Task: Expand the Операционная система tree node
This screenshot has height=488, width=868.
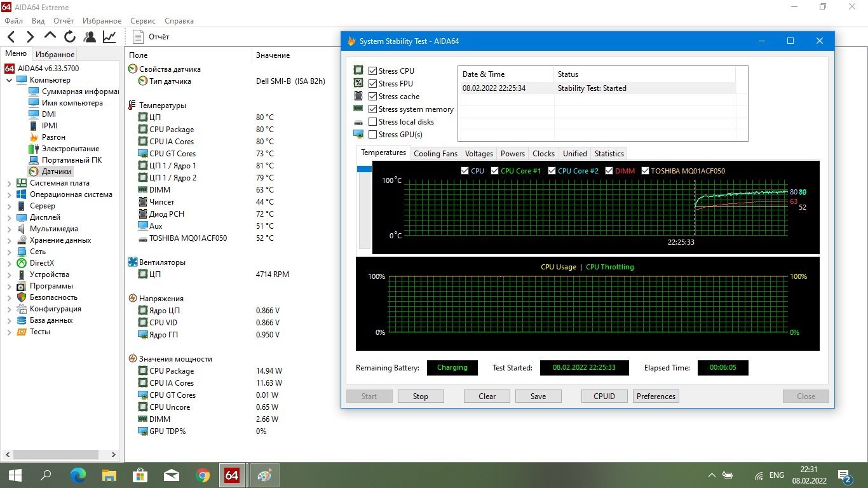Action: pyautogui.click(x=9, y=194)
